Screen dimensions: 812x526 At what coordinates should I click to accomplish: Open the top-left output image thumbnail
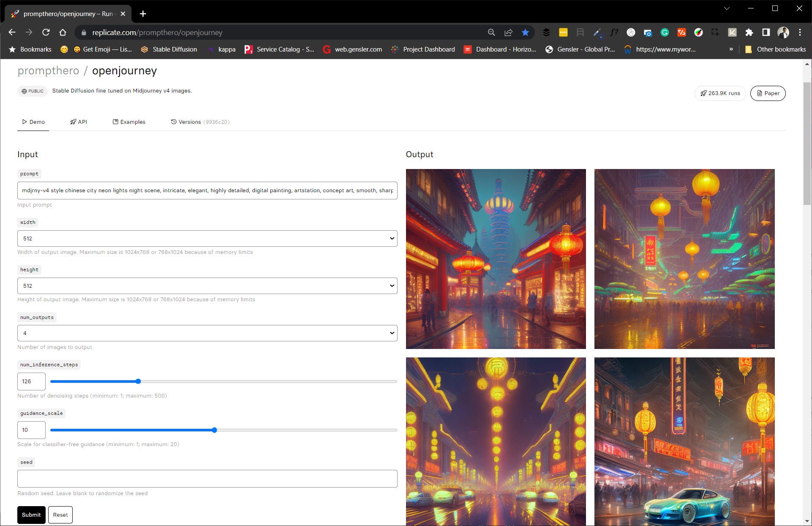point(496,259)
